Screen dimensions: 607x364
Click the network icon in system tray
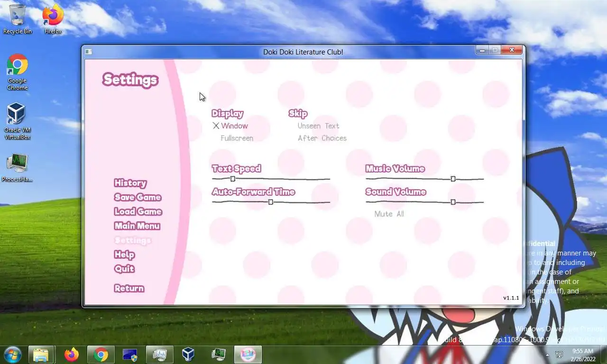pyautogui.click(x=559, y=355)
